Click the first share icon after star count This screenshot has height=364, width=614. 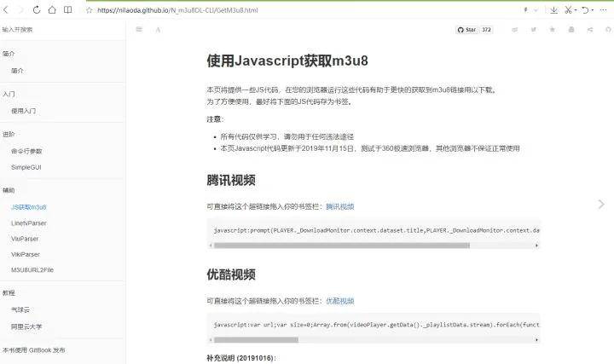pos(514,30)
